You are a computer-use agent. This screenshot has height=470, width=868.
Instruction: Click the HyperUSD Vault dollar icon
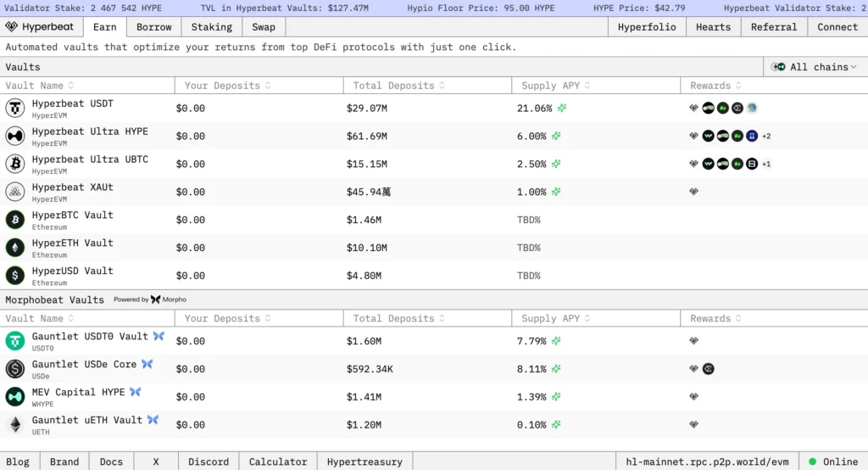tap(15, 276)
